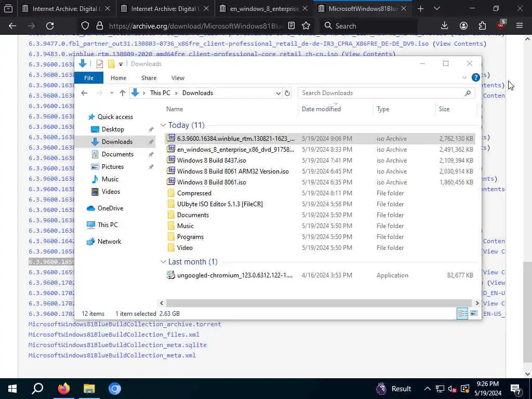Select Desktop in navigation pane
Viewport: 532px width, 399px height.
(113, 129)
